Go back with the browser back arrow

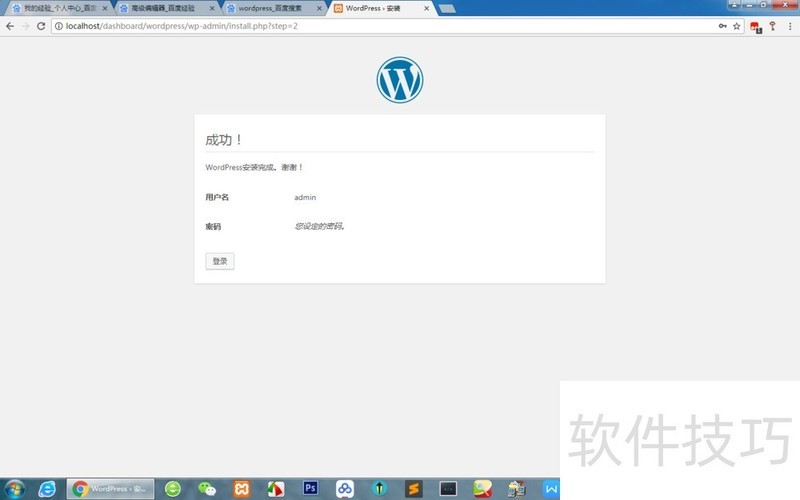click(x=10, y=26)
